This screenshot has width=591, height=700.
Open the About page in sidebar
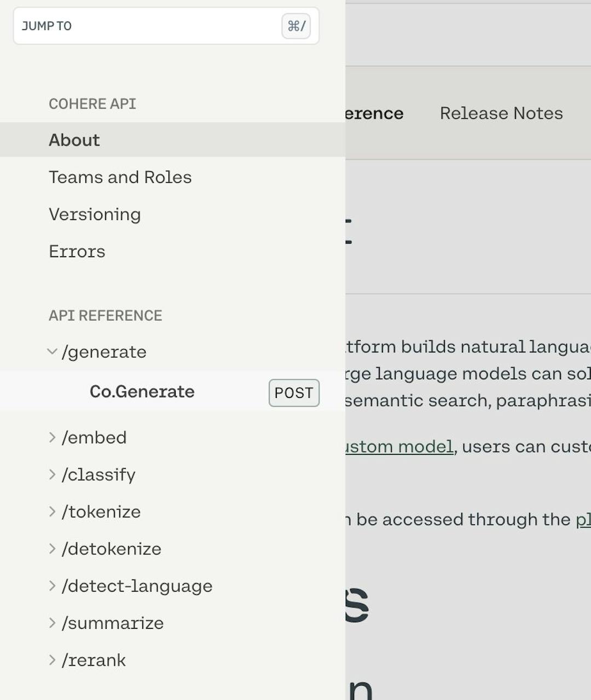click(74, 140)
